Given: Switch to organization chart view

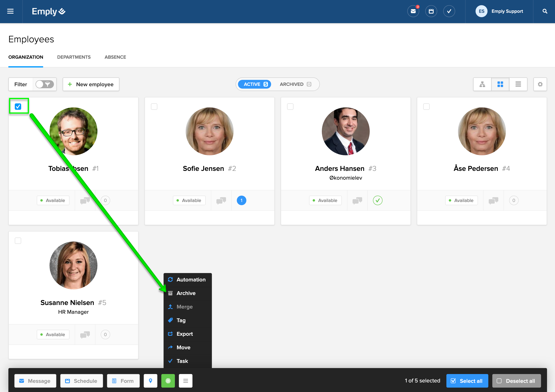Looking at the screenshot, I should point(482,84).
